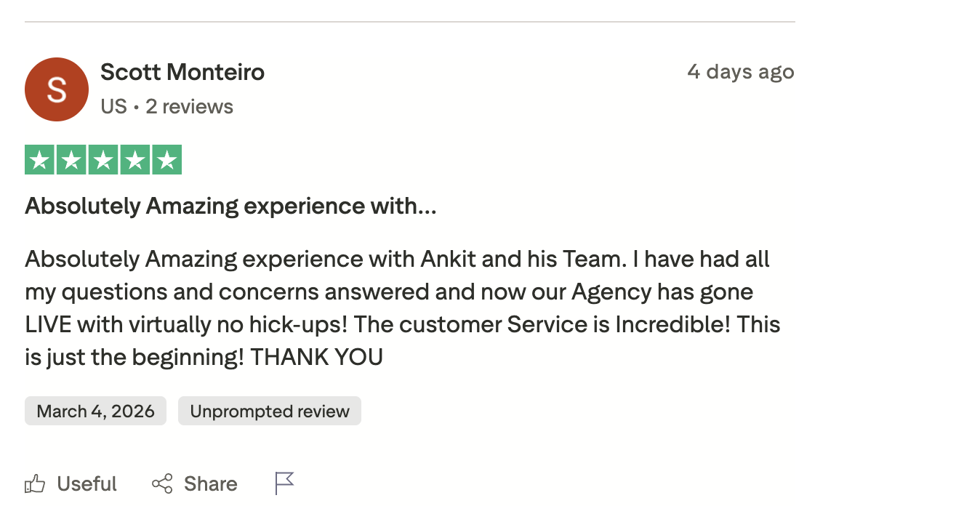Click the Share network icon

point(162,484)
